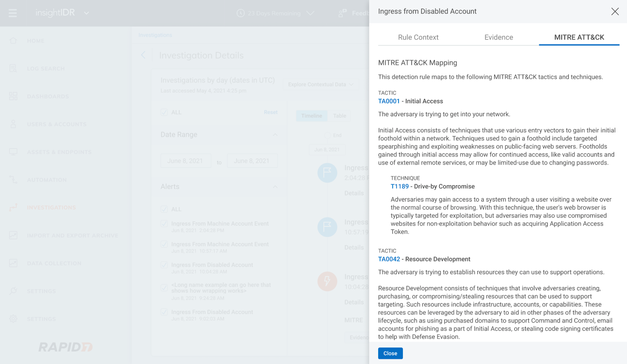The width and height of the screenshot is (627, 364).
Task: Open the hamburger menu icon
Action: [13, 13]
